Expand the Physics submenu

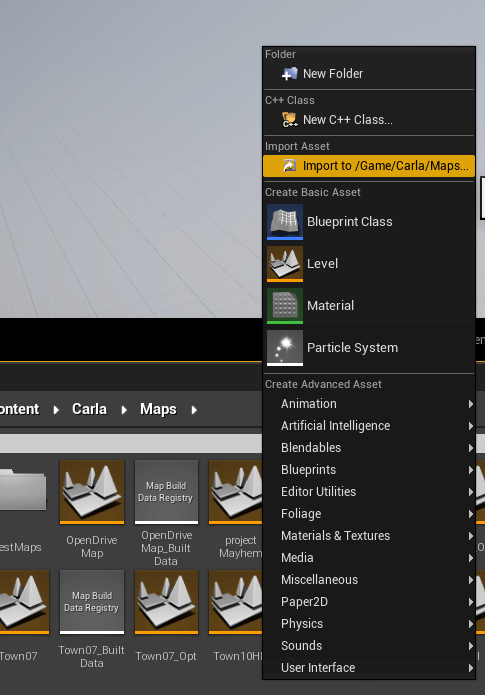click(x=369, y=624)
